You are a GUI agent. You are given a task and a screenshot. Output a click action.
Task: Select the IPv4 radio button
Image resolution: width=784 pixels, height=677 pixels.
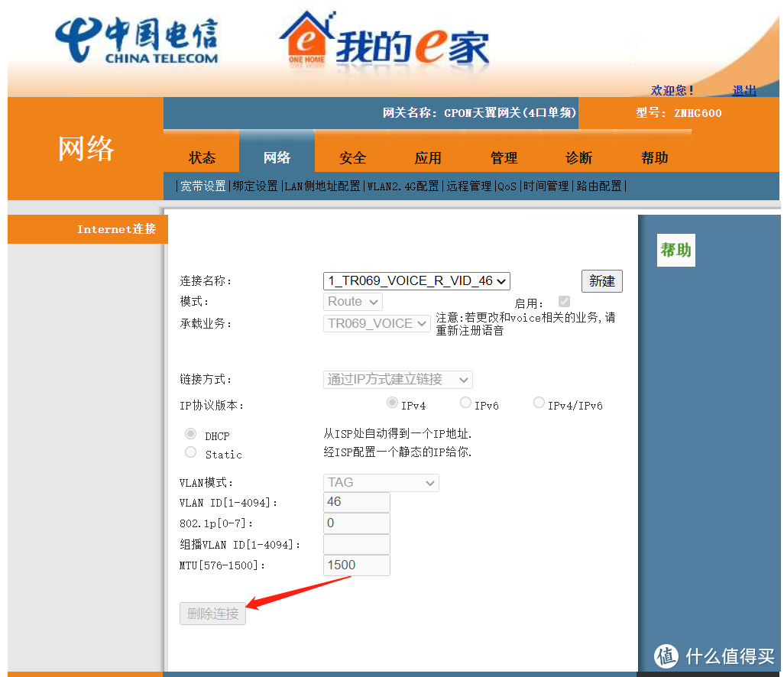(393, 403)
